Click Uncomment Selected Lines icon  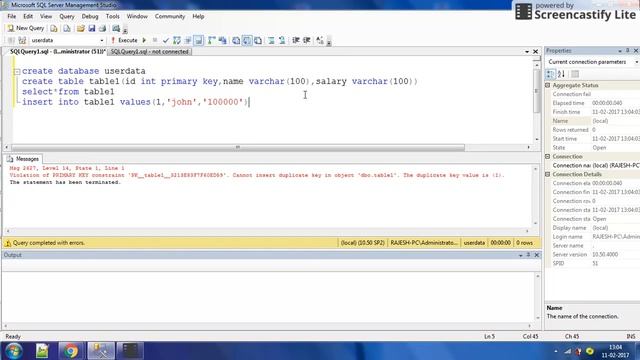[282, 40]
